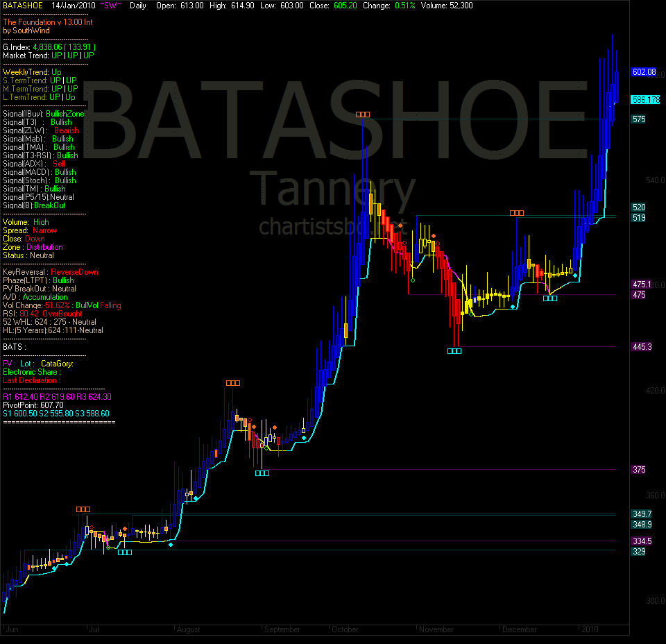Click the Signal(B) BreakOut row
This screenshot has width=666, height=644.
pos(34,205)
